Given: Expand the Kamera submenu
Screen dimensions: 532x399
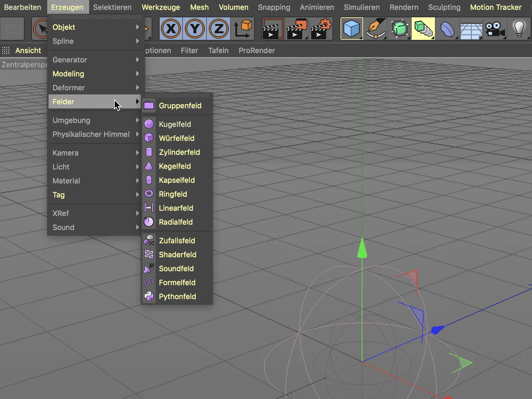Looking at the screenshot, I should click(x=95, y=153).
